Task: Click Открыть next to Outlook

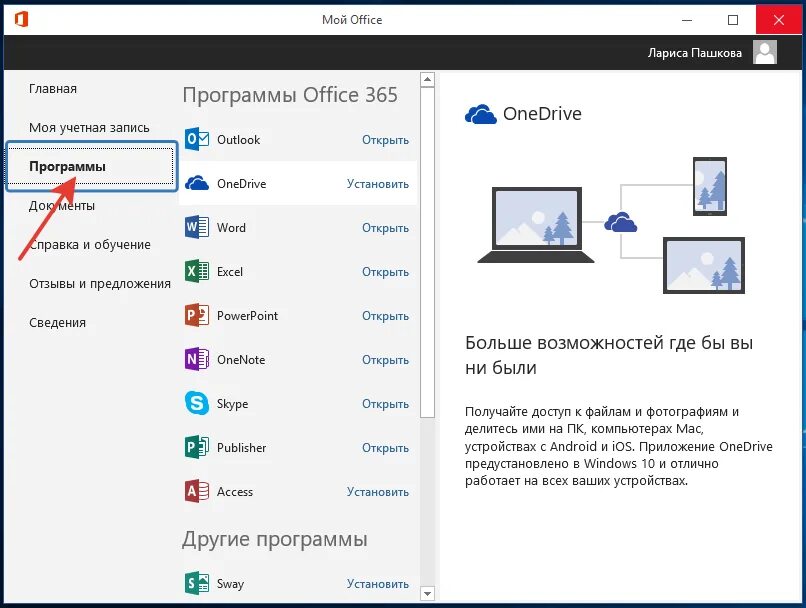Action: 385,140
